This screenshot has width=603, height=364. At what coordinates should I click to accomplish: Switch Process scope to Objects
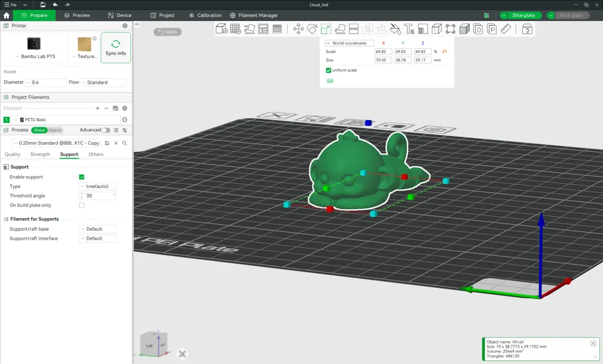pyautogui.click(x=55, y=130)
